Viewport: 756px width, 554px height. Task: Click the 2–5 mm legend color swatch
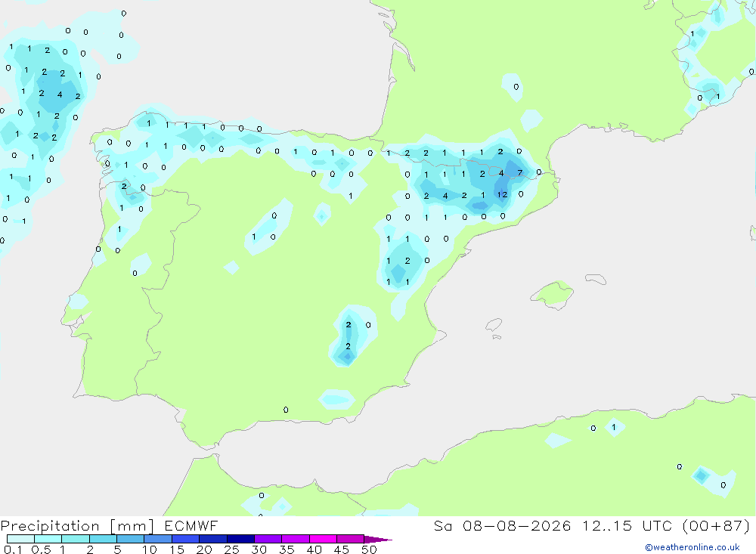coord(103,539)
